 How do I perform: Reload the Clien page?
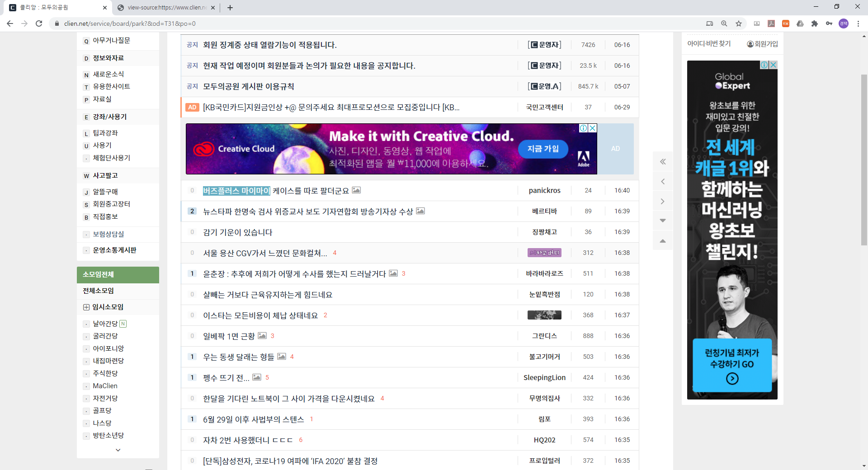click(39, 23)
